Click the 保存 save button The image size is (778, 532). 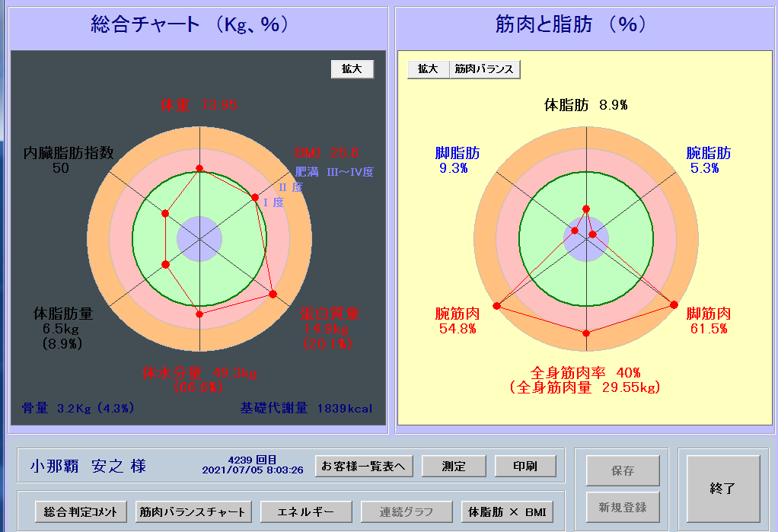[622, 470]
